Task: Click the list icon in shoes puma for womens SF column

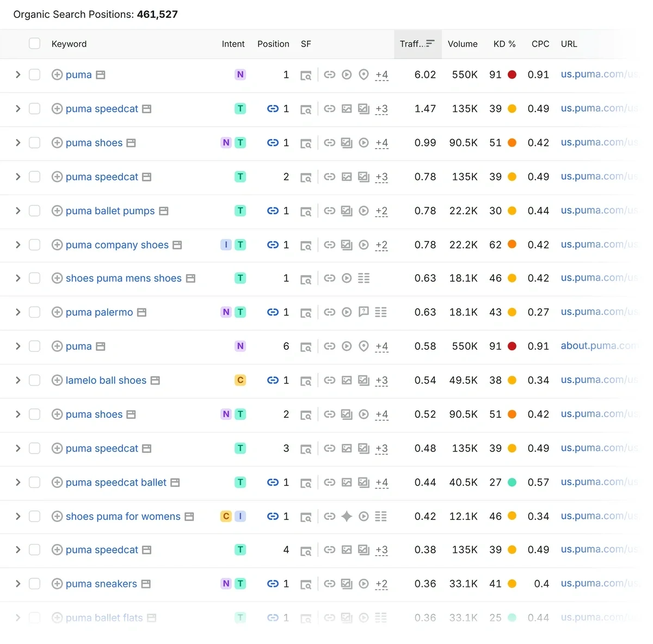Action: [381, 516]
